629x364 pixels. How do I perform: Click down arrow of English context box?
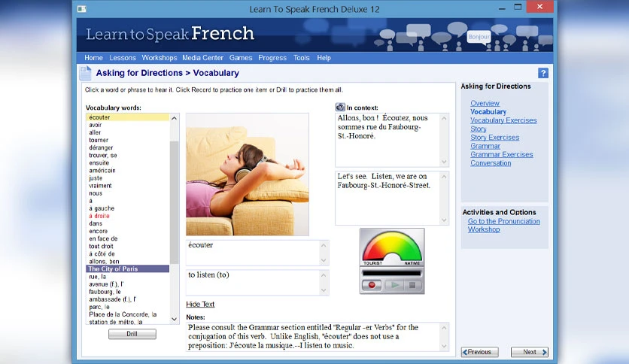coord(444,220)
